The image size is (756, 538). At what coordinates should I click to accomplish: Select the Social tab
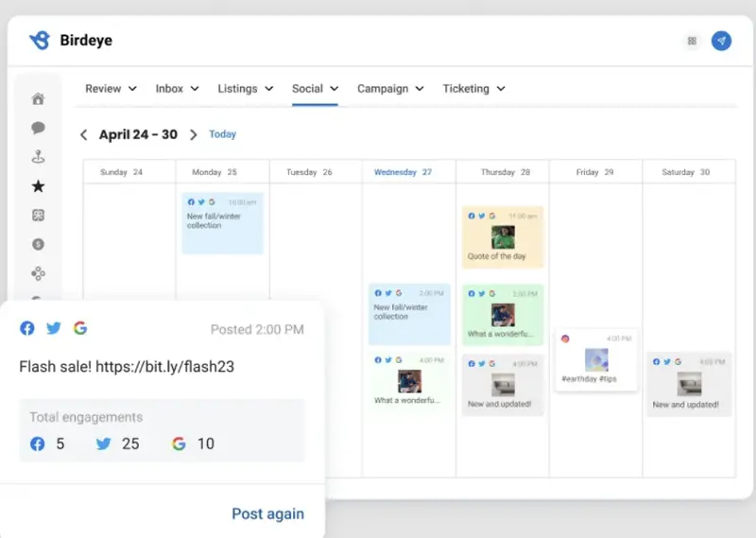point(315,89)
